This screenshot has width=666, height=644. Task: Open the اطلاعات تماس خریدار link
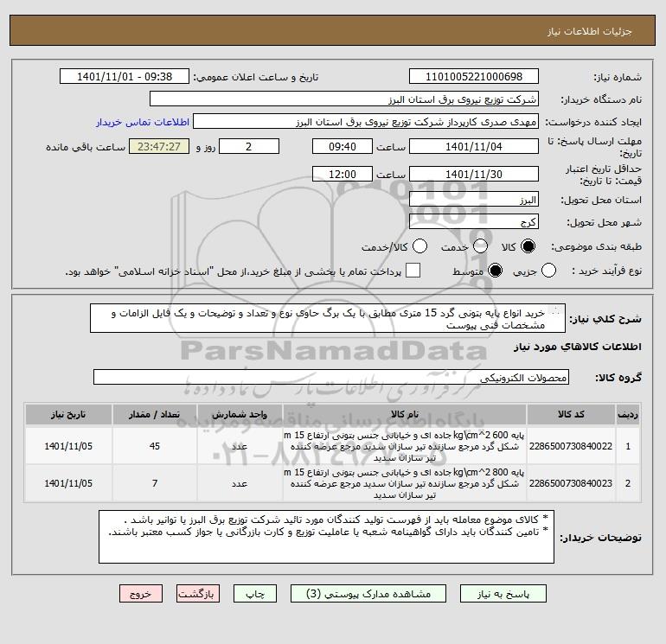[x=143, y=122]
